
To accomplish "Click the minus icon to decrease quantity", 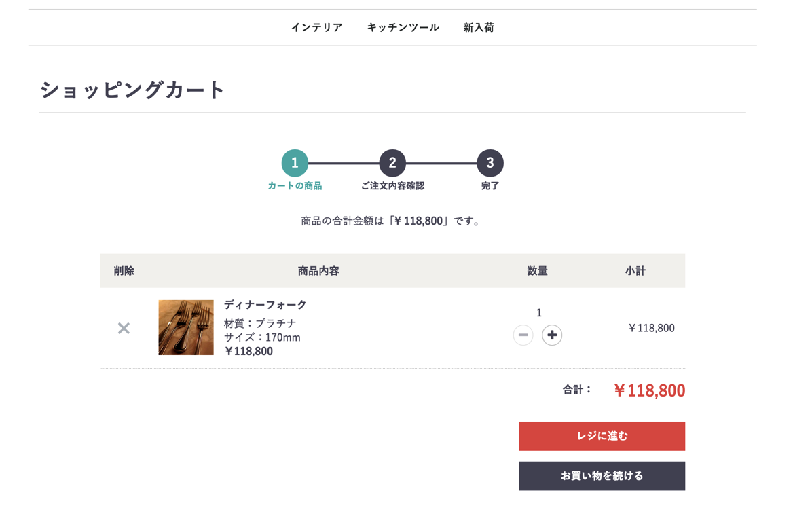I will pos(523,335).
